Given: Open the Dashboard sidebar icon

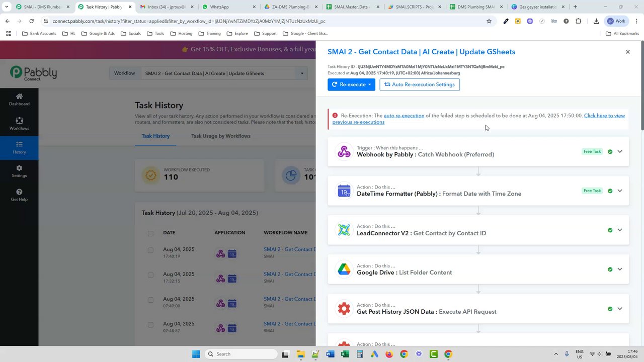Looking at the screenshot, I should pos(19,99).
